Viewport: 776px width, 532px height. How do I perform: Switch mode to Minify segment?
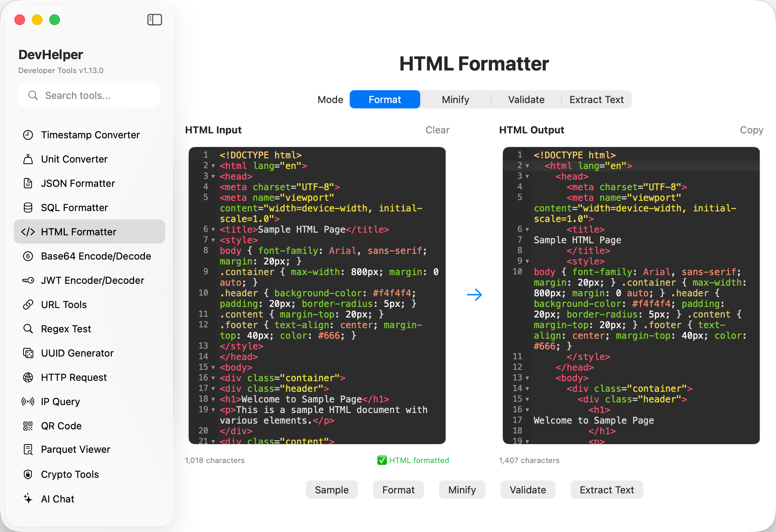tap(455, 100)
